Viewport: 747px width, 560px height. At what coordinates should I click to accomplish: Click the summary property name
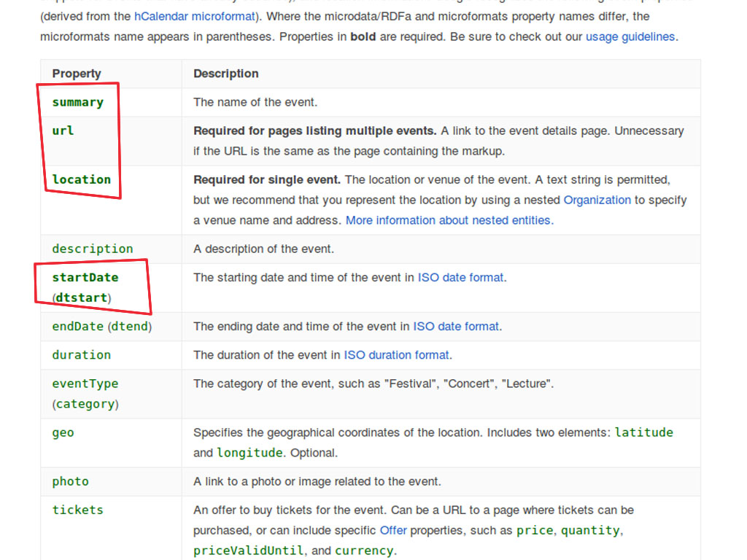(77, 103)
